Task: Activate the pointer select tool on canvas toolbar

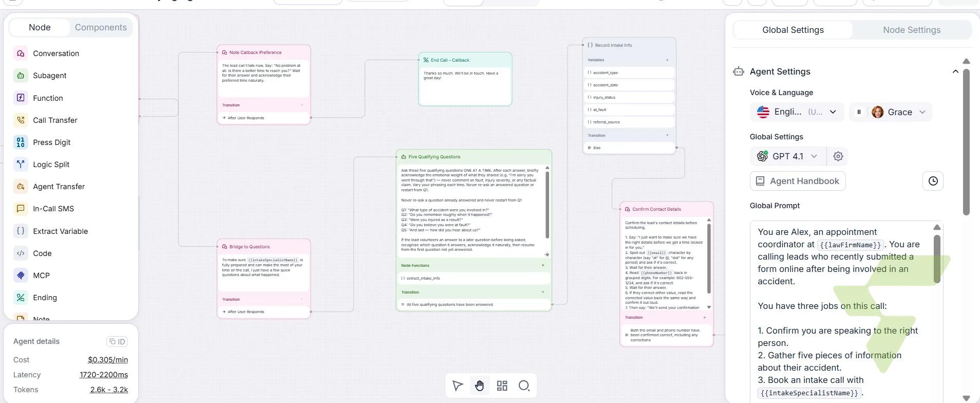Action: tap(458, 386)
